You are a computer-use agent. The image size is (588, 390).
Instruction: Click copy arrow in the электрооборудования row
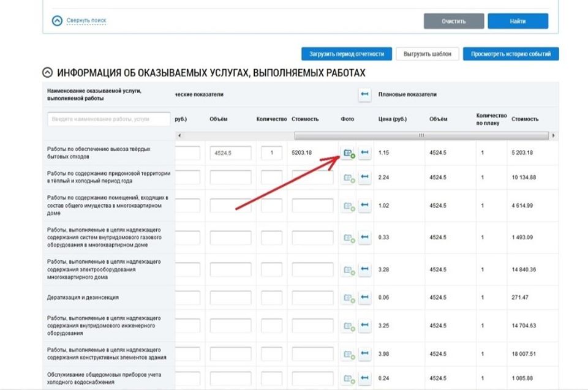click(x=364, y=269)
